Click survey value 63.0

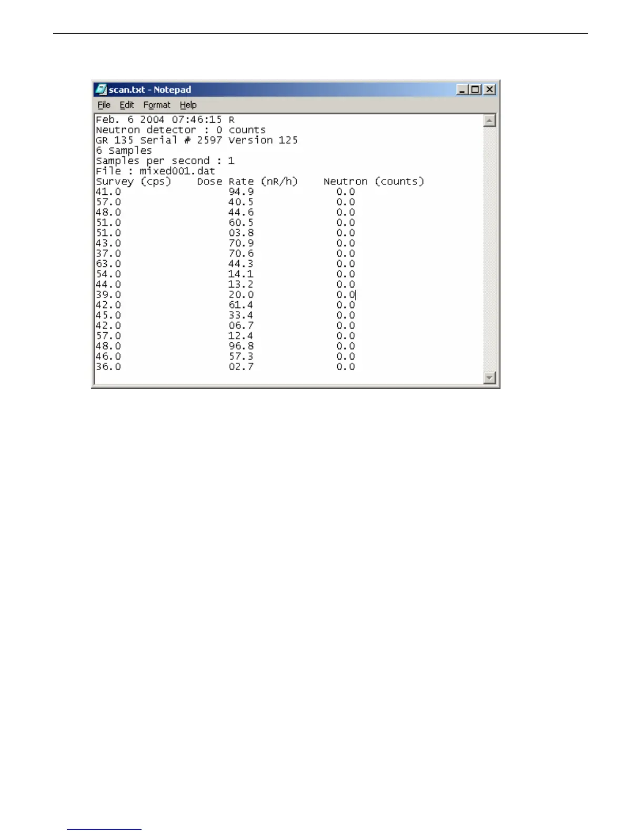click(108, 264)
